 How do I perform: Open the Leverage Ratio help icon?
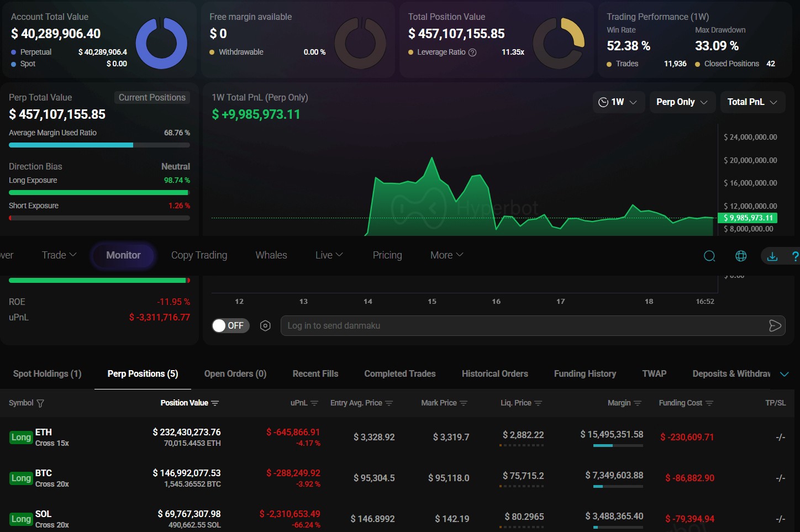(x=472, y=52)
